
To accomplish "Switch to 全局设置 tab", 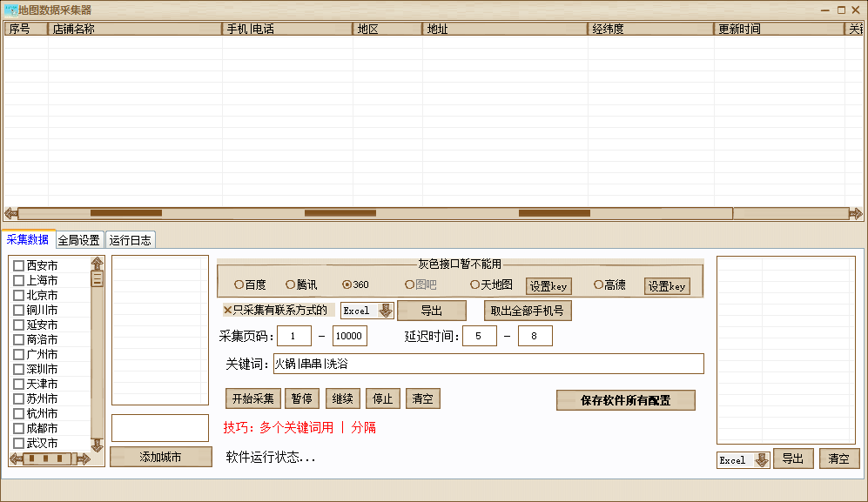I will (x=79, y=240).
